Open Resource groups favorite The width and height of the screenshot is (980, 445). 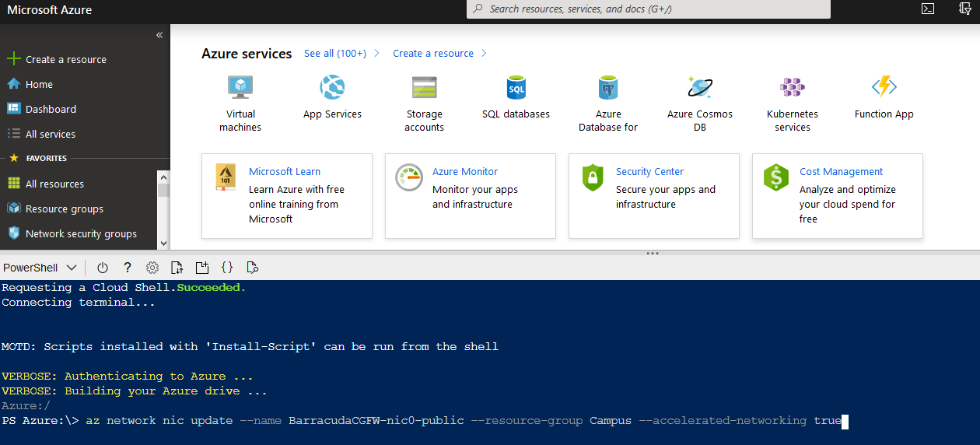65,208
